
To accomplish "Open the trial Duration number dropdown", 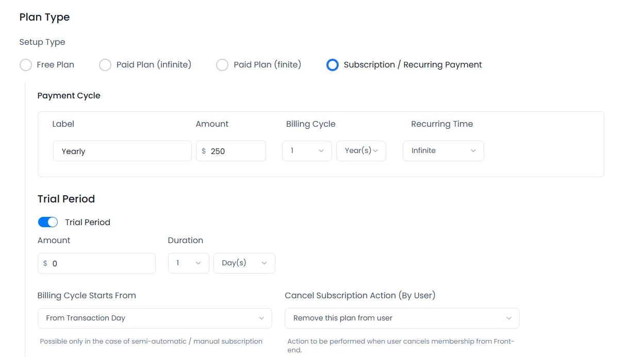I will coord(188,263).
